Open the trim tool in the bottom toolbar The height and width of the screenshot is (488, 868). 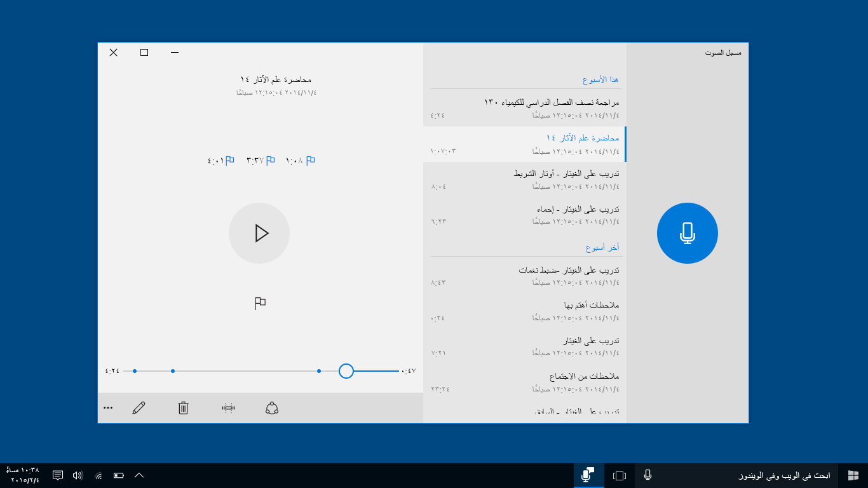tap(229, 408)
